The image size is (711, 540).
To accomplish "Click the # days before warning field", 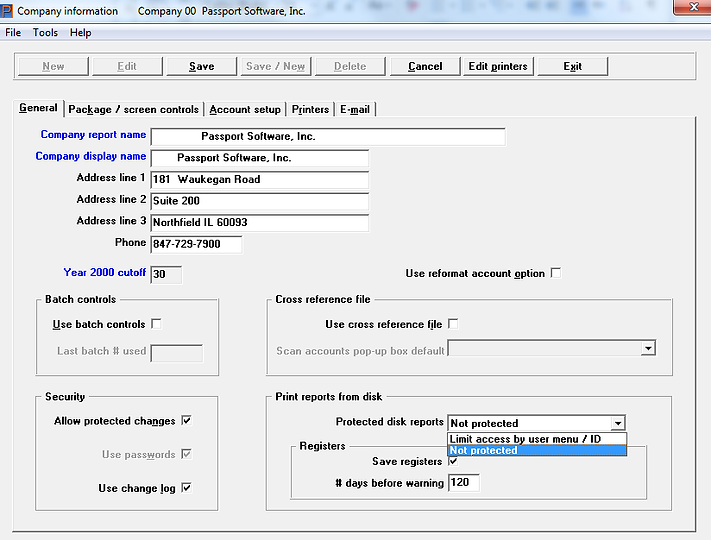I will [463, 482].
